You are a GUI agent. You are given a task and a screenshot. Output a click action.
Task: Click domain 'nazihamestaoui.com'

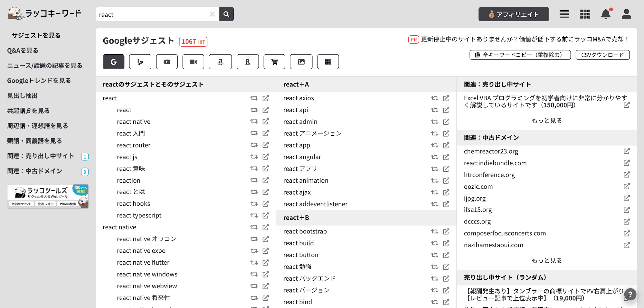[x=493, y=245]
